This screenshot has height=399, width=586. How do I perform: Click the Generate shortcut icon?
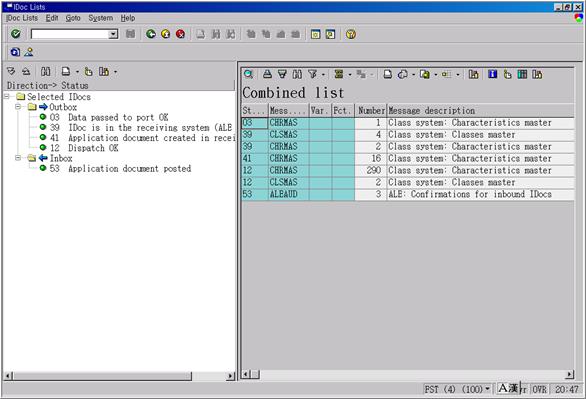click(x=330, y=34)
